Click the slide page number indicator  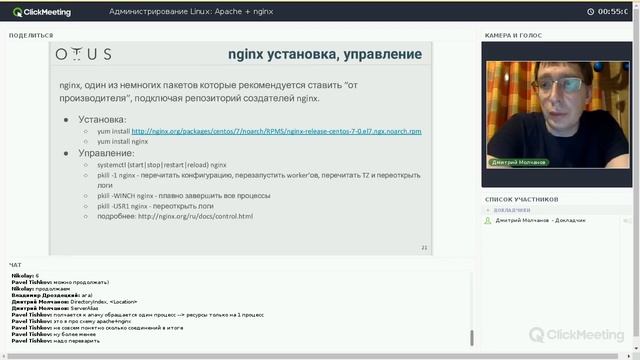click(424, 248)
